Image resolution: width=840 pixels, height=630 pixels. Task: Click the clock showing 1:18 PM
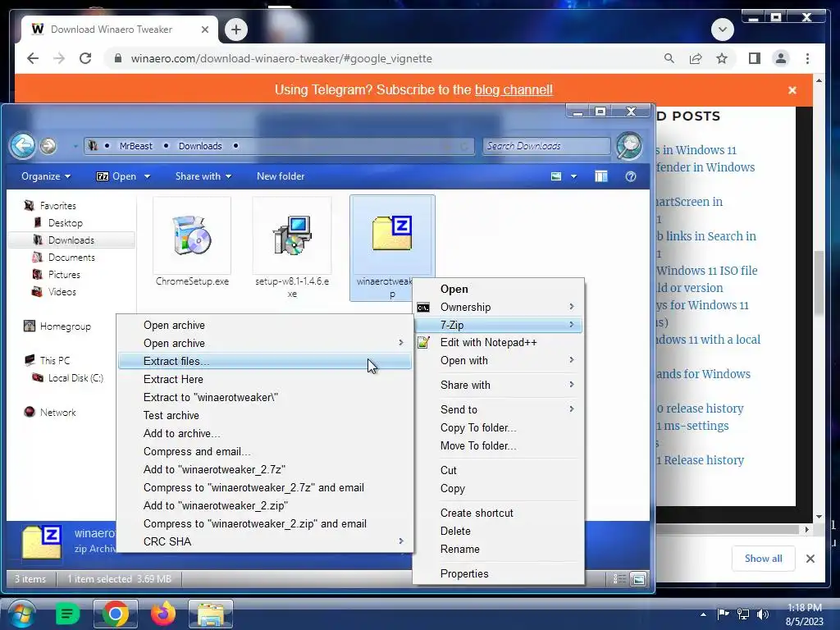pyautogui.click(x=804, y=608)
